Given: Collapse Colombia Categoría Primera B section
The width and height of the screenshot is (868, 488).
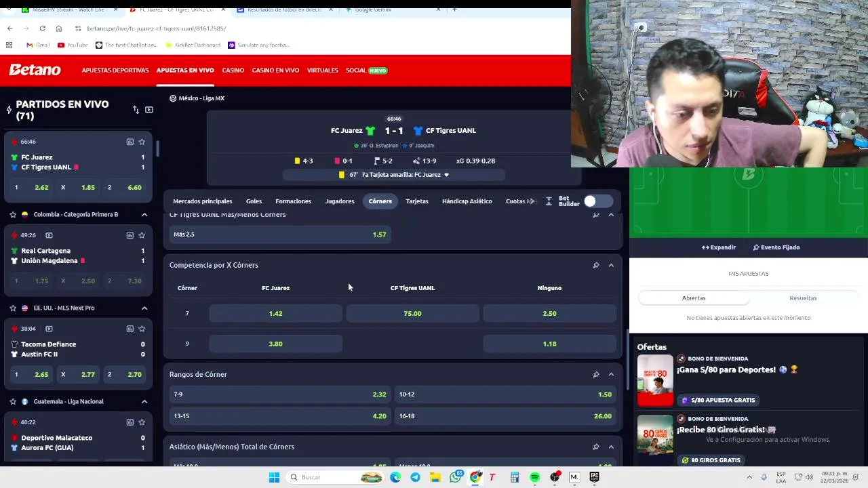Looking at the screenshot, I should pos(144,214).
